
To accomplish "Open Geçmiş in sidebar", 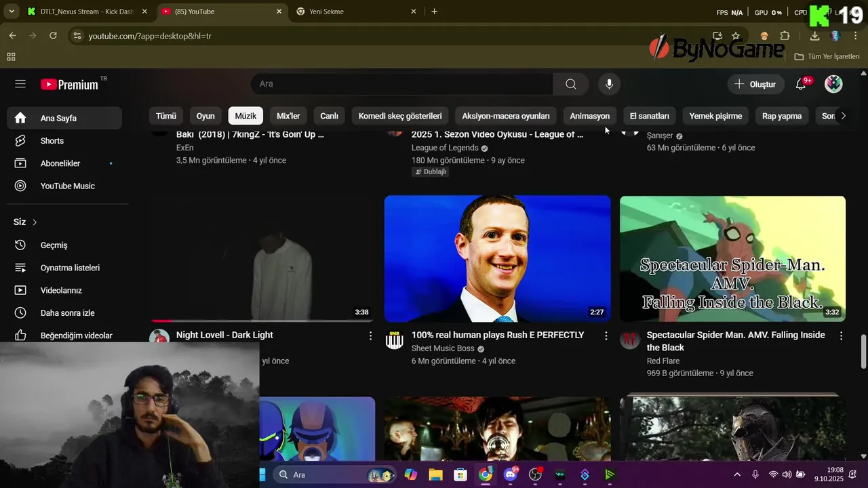I will (x=64, y=245).
